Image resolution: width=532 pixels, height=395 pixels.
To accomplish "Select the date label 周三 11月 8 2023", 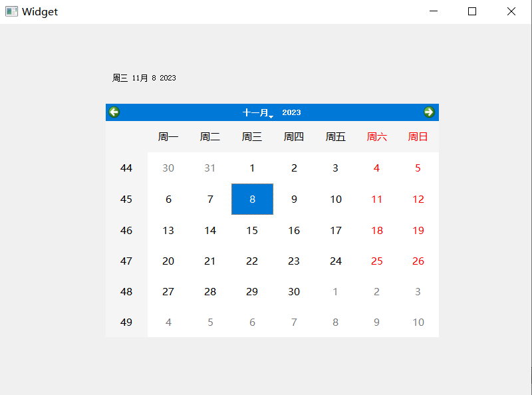I will pyautogui.click(x=144, y=78).
